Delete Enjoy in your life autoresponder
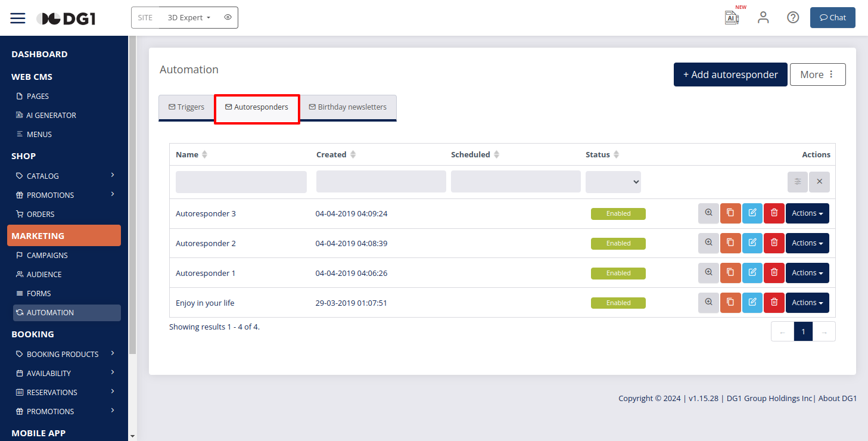 (774, 303)
